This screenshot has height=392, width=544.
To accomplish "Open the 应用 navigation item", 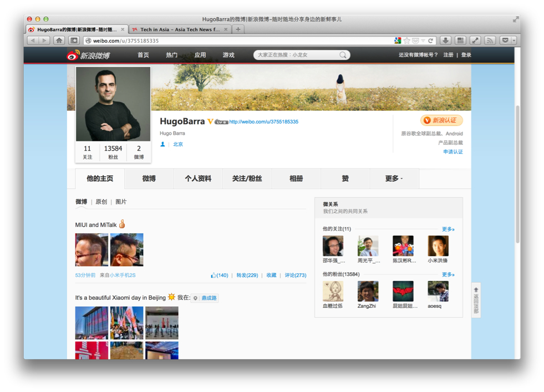I will pos(200,55).
